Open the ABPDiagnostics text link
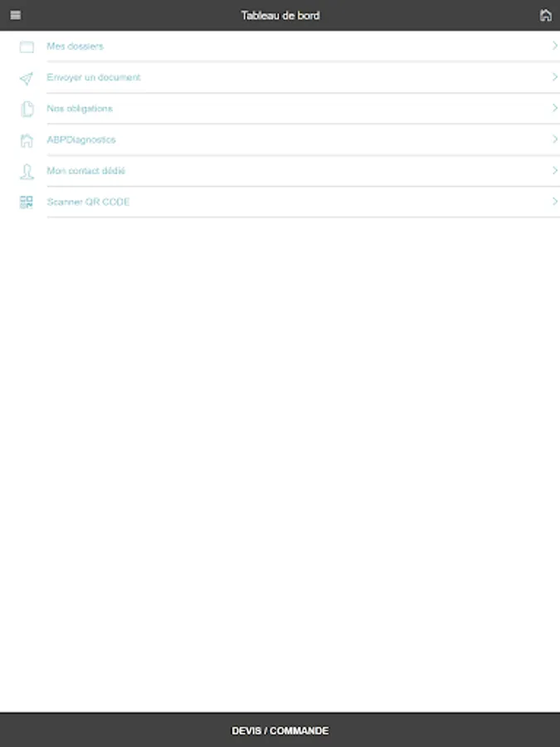 81,139
